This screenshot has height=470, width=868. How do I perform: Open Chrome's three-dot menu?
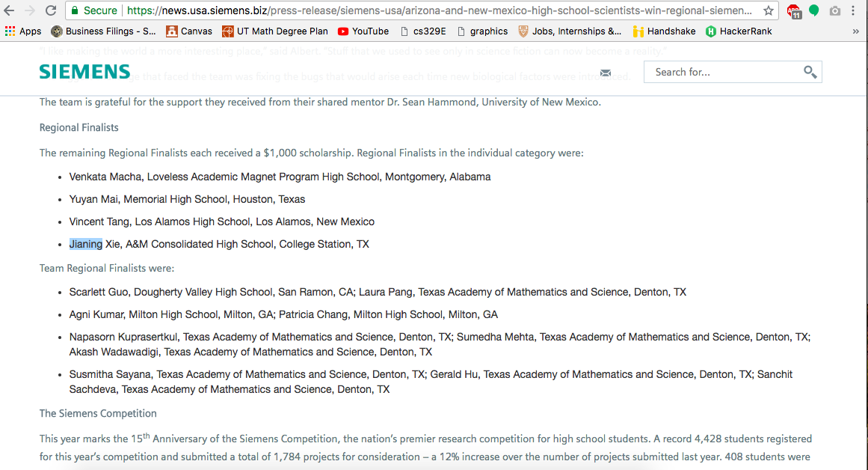tap(854, 10)
